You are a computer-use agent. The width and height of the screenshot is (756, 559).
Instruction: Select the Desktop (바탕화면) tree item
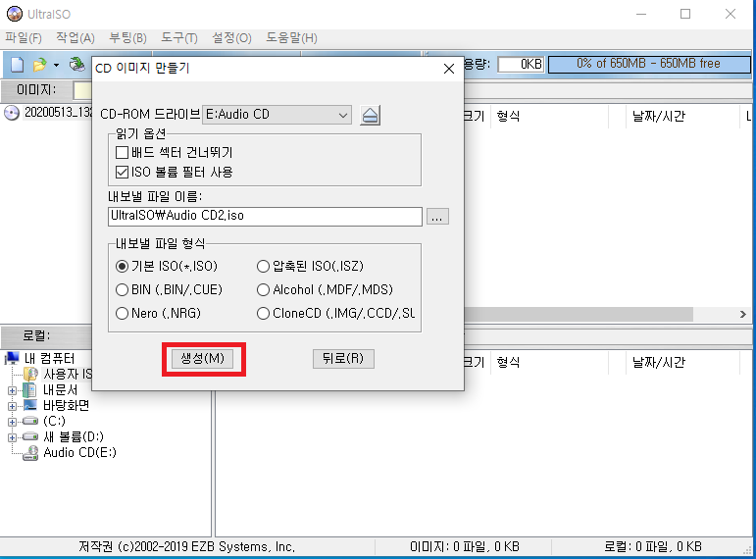[x=66, y=405]
